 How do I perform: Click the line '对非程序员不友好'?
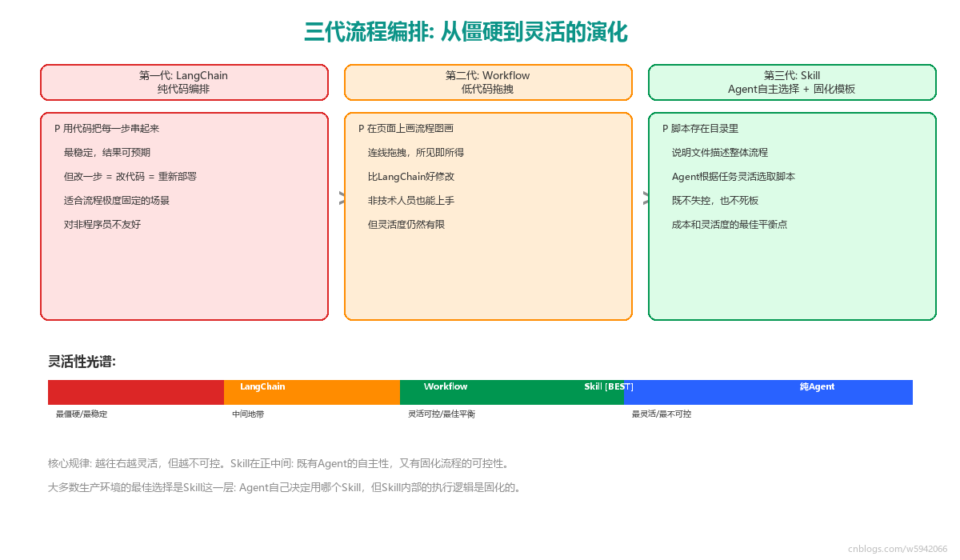(102, 224)
